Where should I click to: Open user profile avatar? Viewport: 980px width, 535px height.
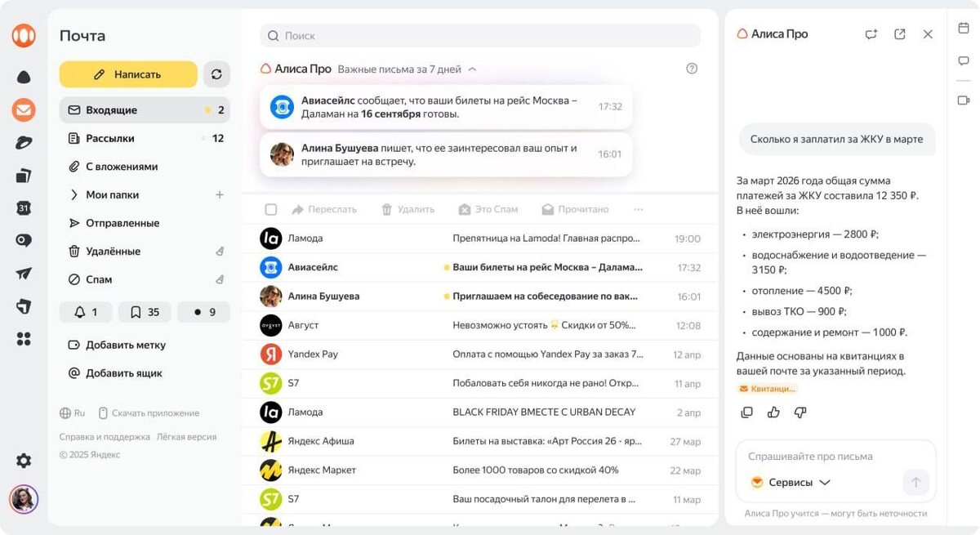tap(24, 499)
